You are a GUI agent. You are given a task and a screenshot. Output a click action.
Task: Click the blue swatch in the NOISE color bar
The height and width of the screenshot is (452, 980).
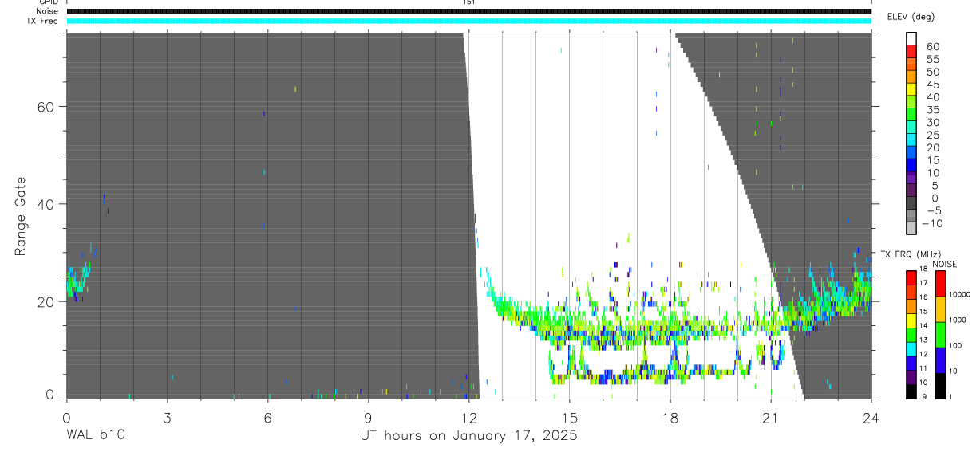[x=940, y=360]
